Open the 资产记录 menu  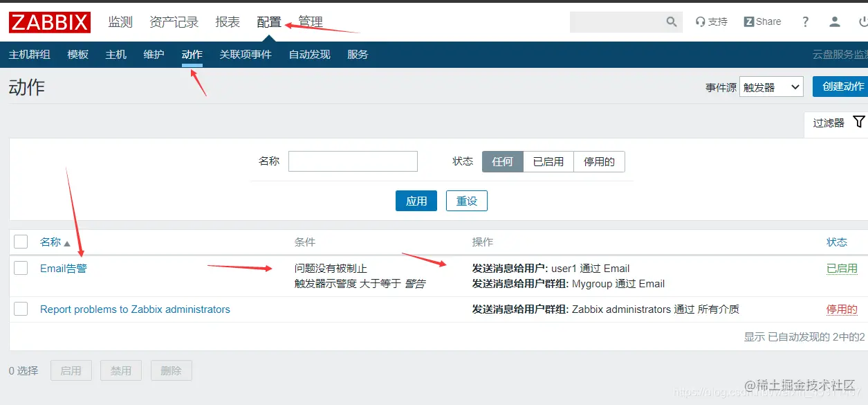[174, 22]
